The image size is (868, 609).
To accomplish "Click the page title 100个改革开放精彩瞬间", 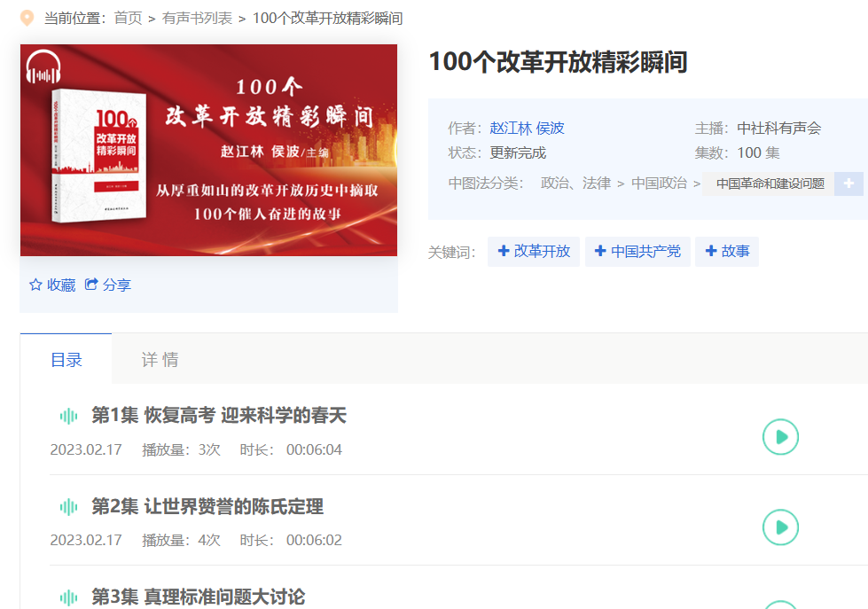I will pos(558,61).
